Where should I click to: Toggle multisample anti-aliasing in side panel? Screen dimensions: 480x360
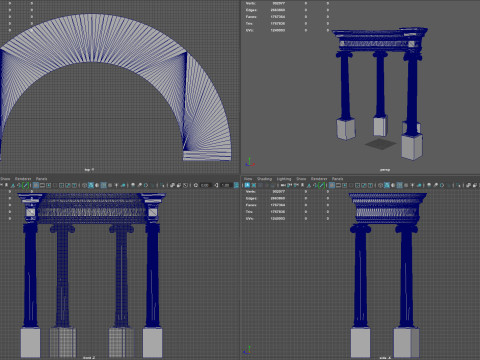coord(442,185)
